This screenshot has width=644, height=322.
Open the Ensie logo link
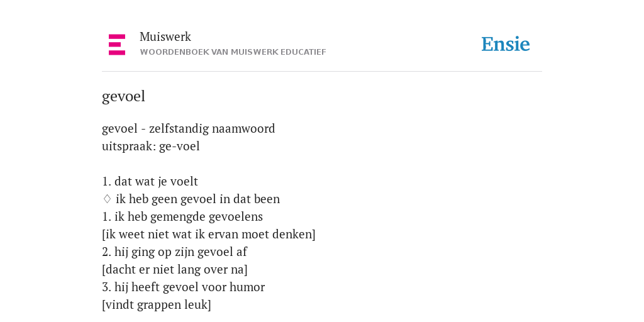(x=506, y=45)
